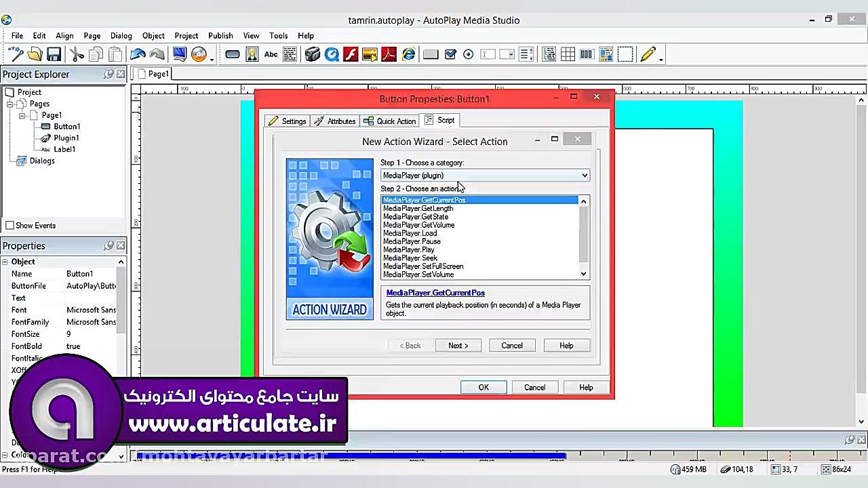
Task: Open the Publish menu
Action: [220, 35]
